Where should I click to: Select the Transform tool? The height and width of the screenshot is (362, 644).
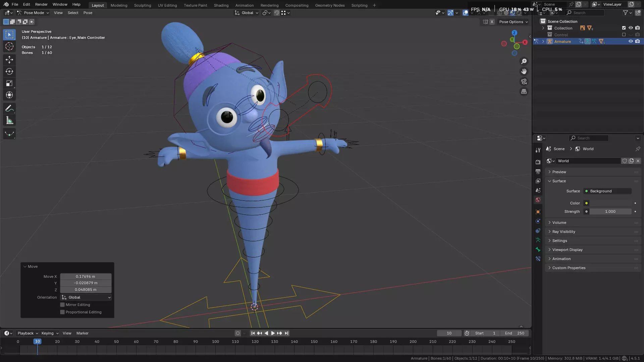point(9,95)
